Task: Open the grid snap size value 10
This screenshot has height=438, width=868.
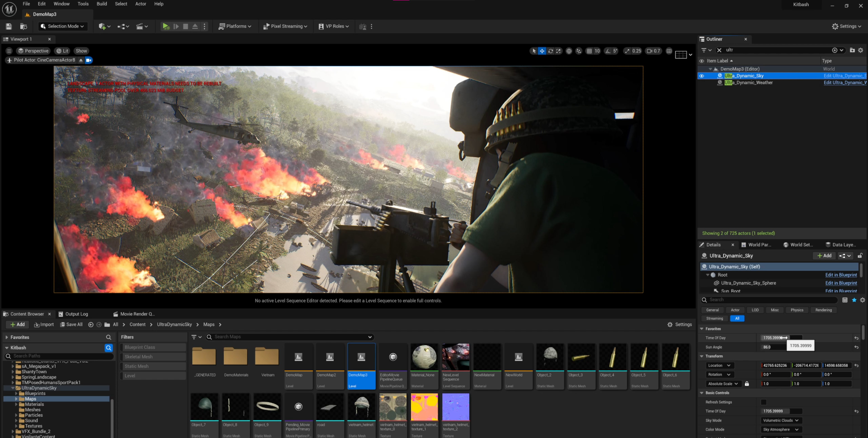Action: (597, 51)
